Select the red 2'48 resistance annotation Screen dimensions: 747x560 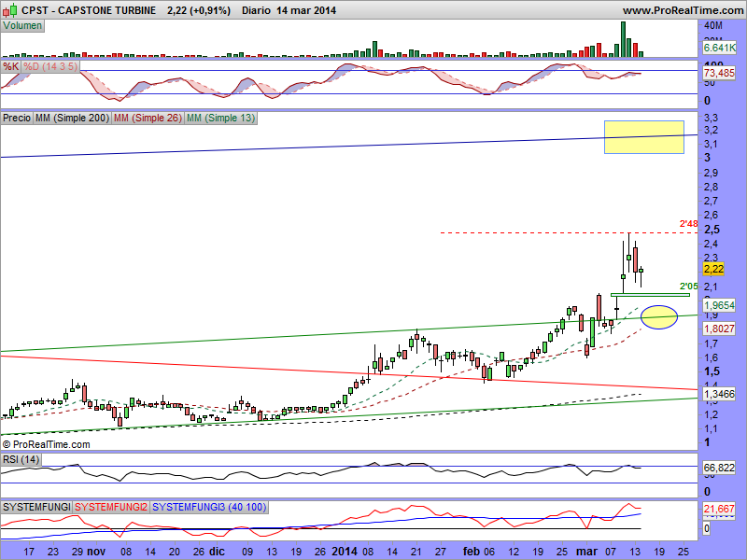click(688, 224)
